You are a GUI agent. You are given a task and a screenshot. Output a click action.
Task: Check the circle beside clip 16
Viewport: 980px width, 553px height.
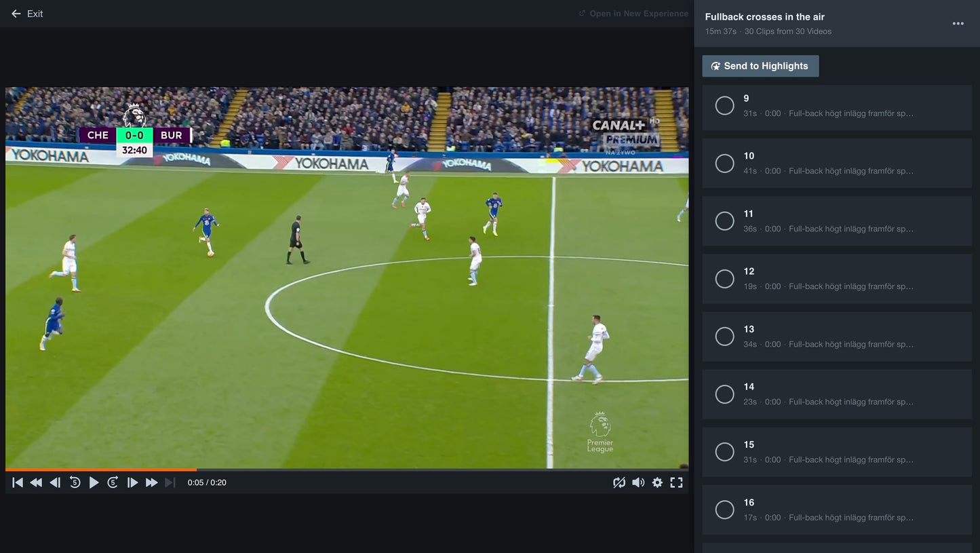click(724, 510)
